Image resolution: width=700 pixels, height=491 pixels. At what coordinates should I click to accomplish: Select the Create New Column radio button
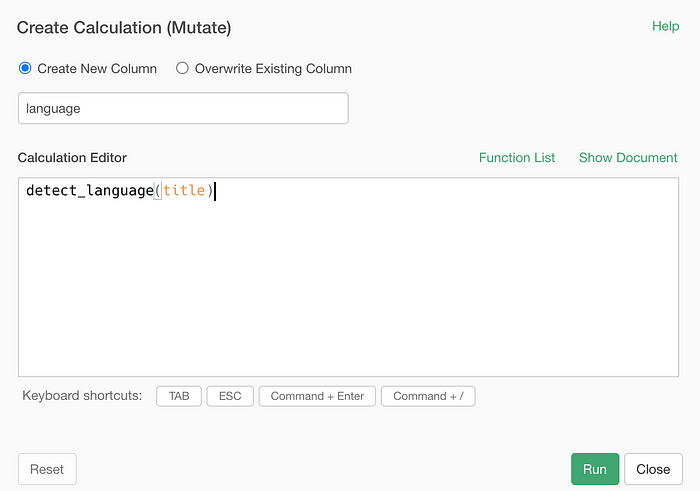tap(25, 68)
